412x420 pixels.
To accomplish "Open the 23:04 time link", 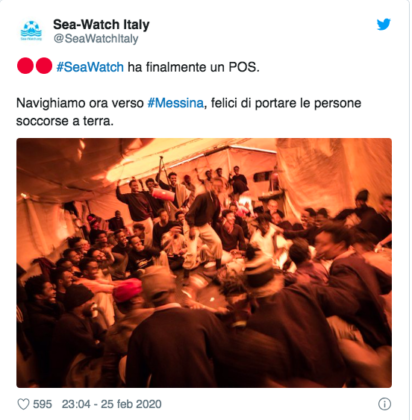I will (76, 404).
